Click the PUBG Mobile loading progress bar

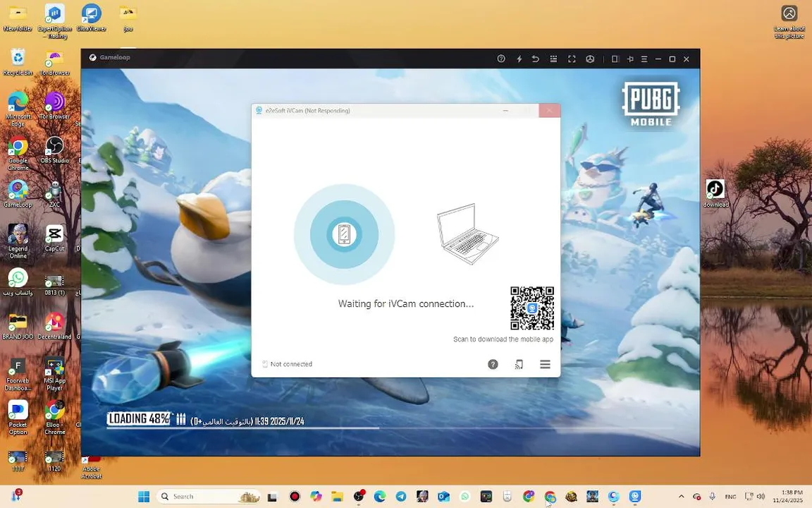390,428
